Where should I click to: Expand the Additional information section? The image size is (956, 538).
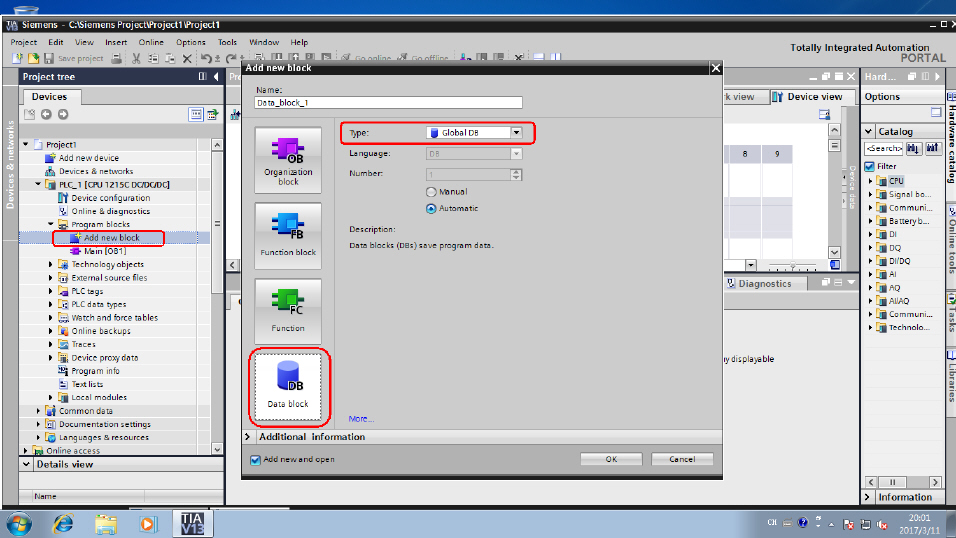pyautogui.click(x=248, y=437)
